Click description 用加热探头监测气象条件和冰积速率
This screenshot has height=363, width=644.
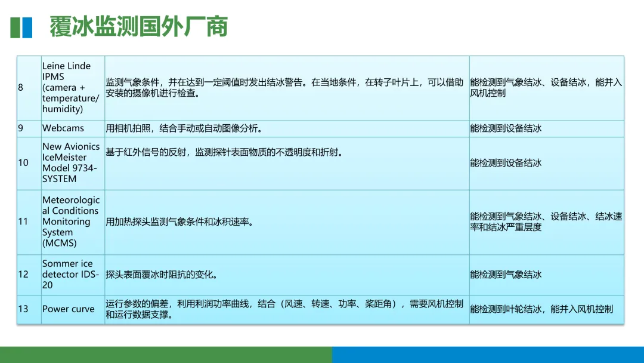click(x=179, y=222)
